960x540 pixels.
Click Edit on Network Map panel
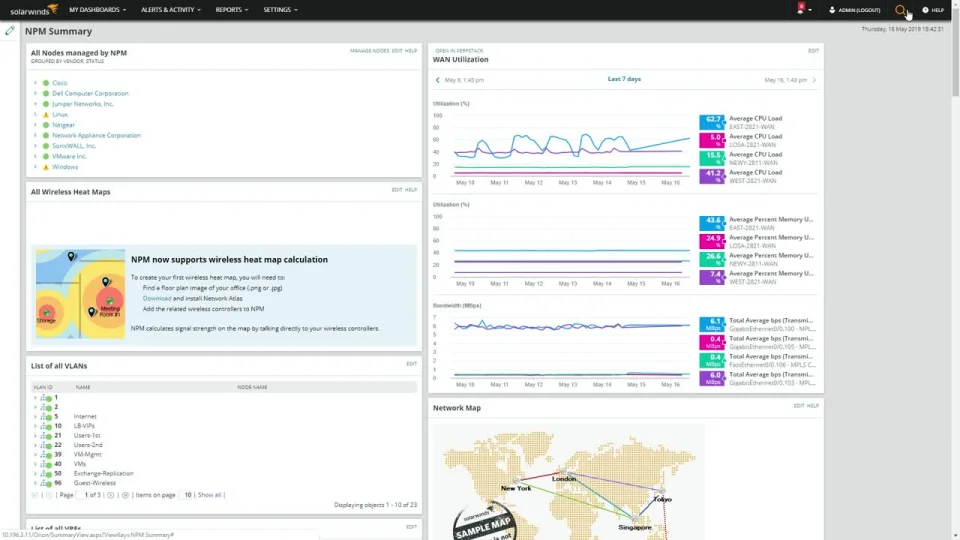pos(799,406)
